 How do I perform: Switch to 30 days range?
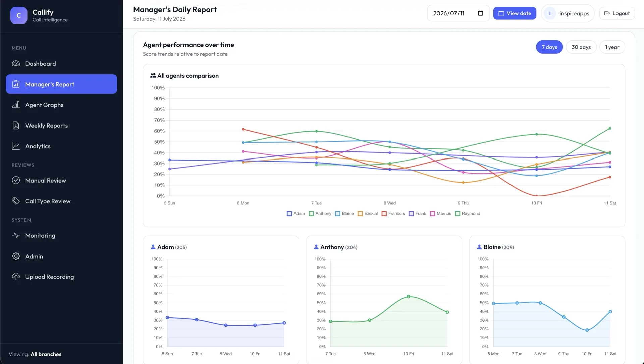click(581, 47)
